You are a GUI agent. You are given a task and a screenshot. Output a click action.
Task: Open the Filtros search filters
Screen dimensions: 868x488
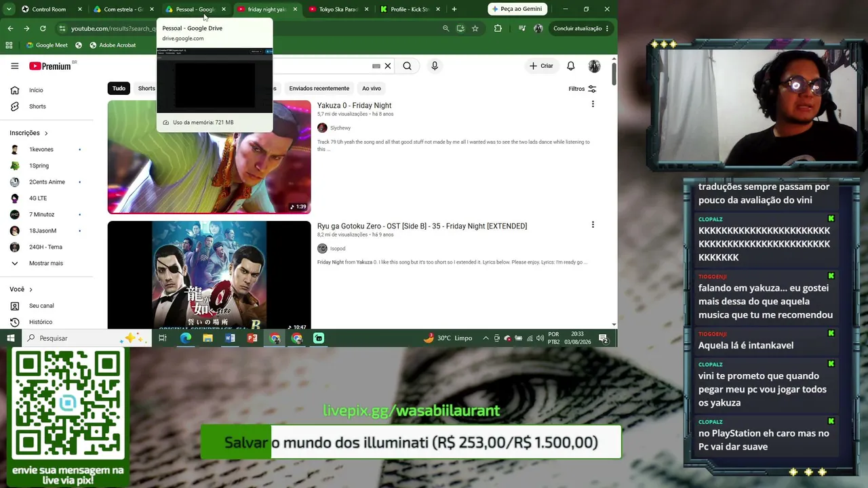pos(583,89)
